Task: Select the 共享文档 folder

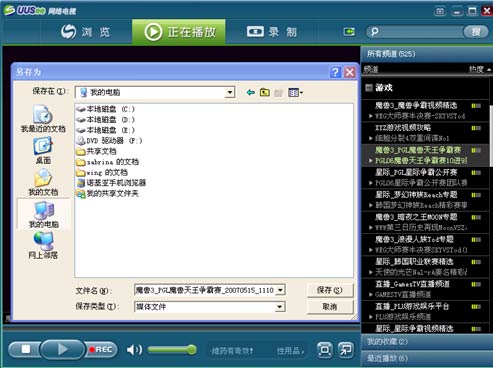Action: [x=96, y=151]
